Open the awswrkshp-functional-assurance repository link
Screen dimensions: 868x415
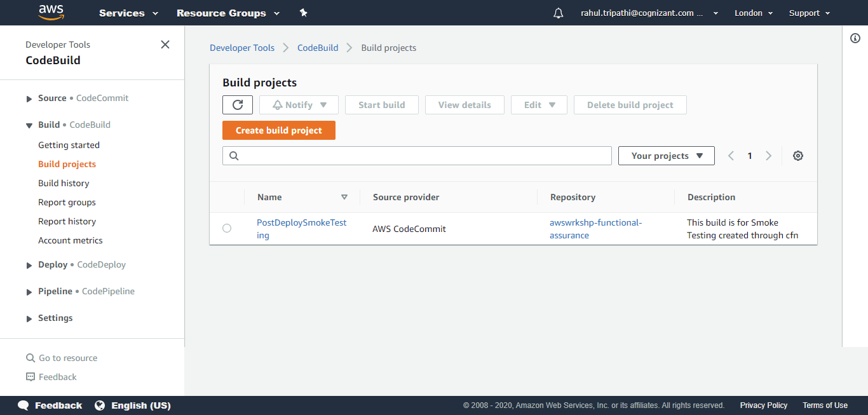click(x=596, y=229)
